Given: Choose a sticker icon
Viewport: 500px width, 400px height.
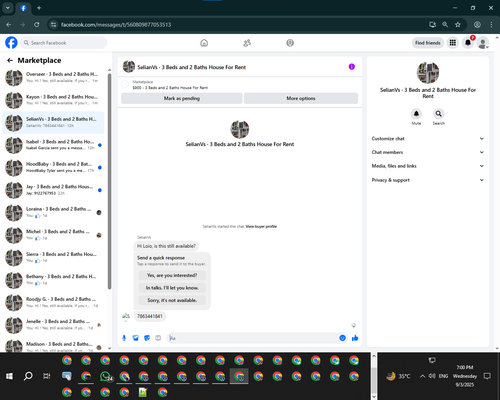Looking at the screenshot, I should click(147, 338).
